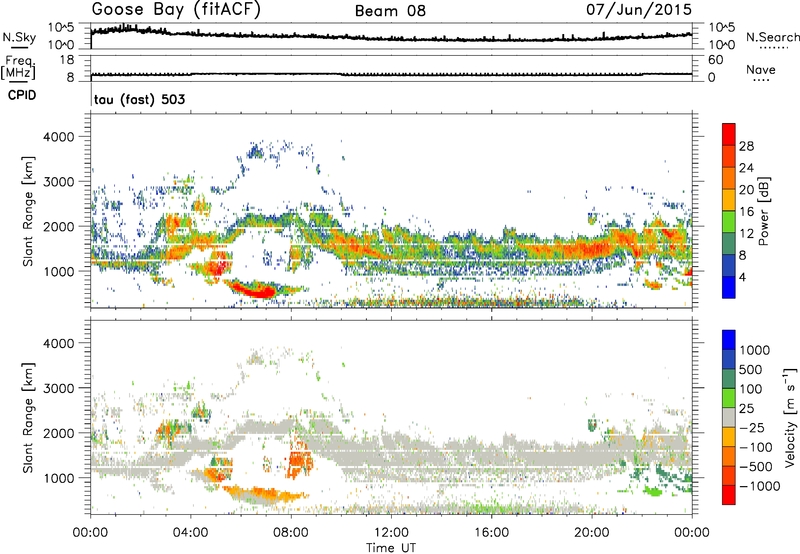The height and width of the screenshot is (554, 800).
Task: Click the power colorbar value '16'
Action: pyautogui.click(x=746, y=212)
